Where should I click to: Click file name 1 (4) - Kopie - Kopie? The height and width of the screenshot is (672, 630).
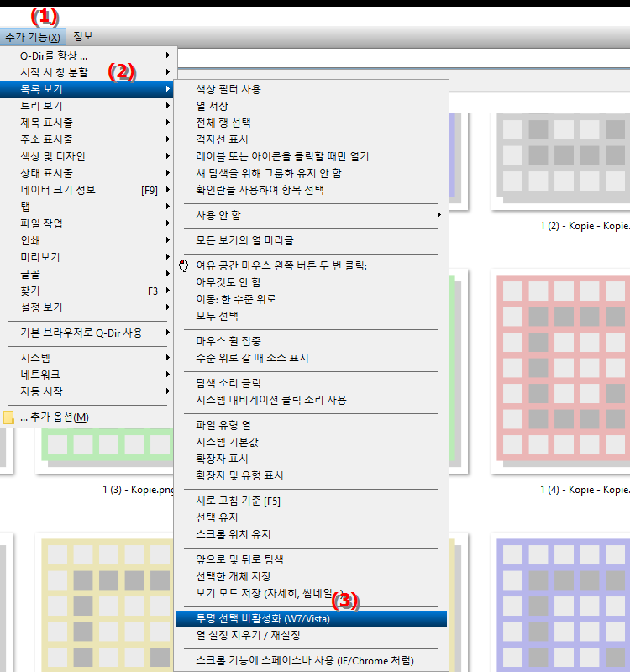[x=585, y=490]
